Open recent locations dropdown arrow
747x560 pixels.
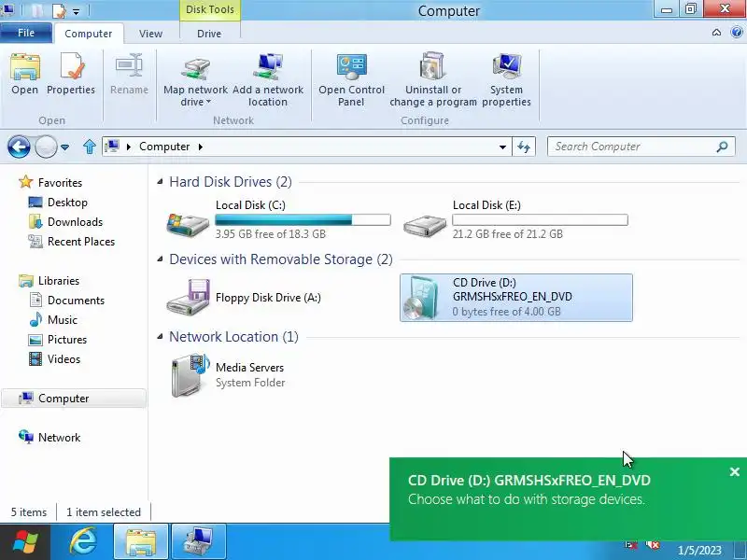point(64,147)
